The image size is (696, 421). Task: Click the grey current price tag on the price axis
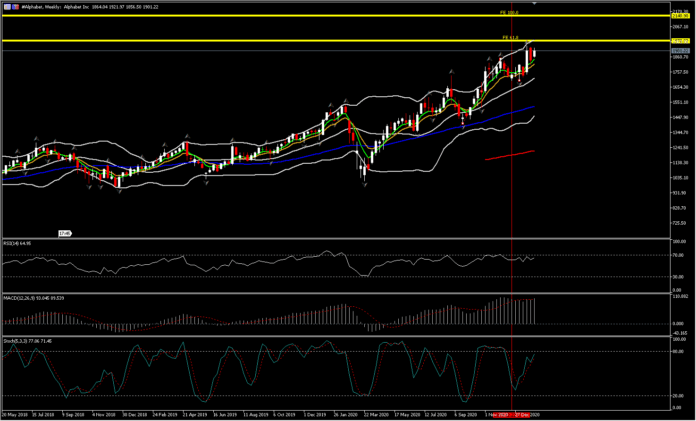pos(680,51)
